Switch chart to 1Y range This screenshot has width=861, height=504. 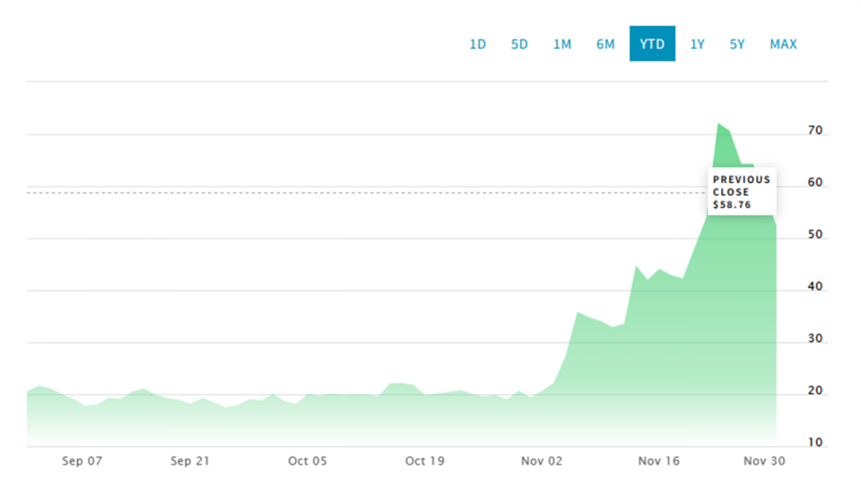(697, 44)
